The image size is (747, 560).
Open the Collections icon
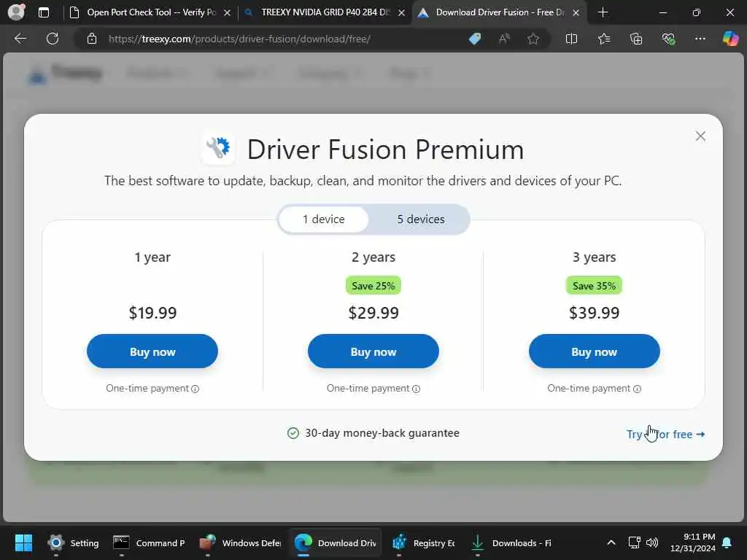pyautogui.click(x=636, y=39)
